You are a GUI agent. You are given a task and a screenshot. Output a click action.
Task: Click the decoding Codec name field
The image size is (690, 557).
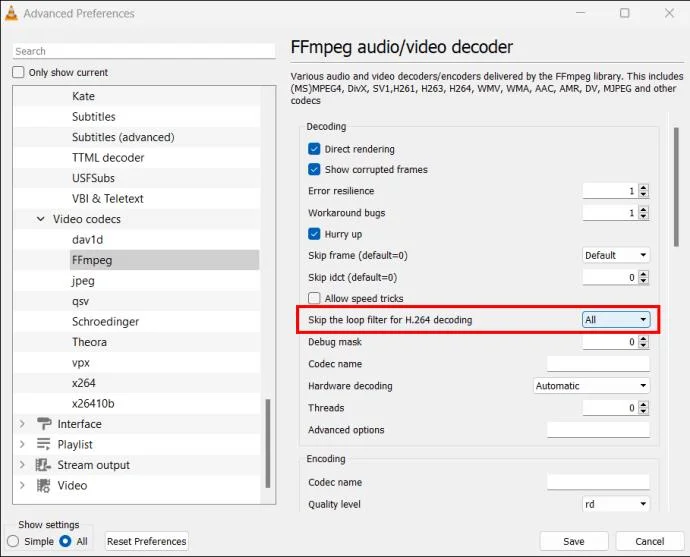click(x=598, y=364)
